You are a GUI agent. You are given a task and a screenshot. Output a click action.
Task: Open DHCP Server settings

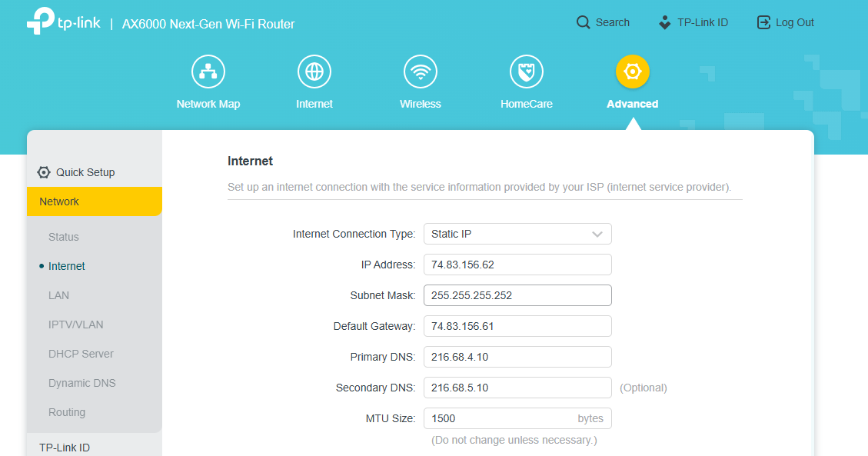pos(81,354)
